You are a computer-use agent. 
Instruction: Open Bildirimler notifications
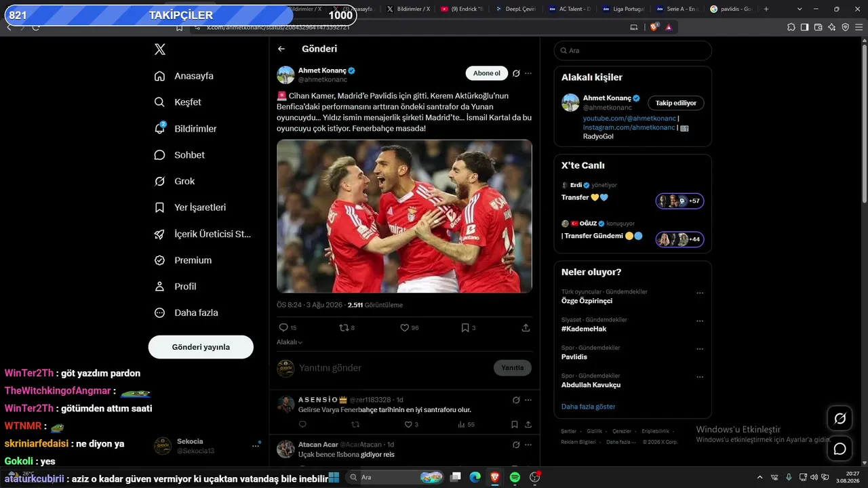(186, 129)
